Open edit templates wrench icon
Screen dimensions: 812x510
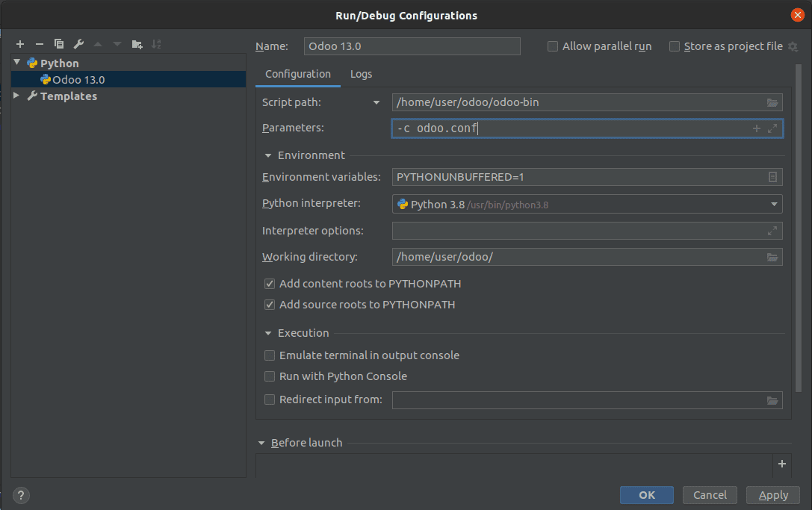tap(78, 45)
